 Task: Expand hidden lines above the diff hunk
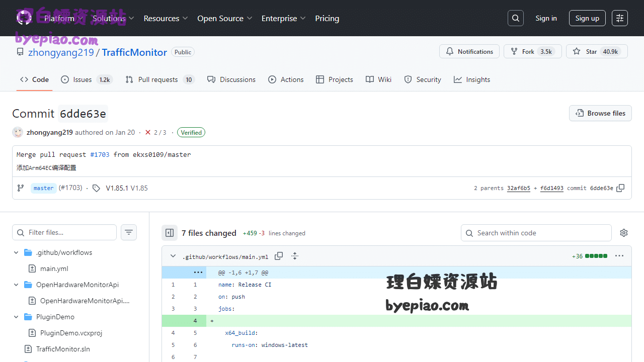198,273
